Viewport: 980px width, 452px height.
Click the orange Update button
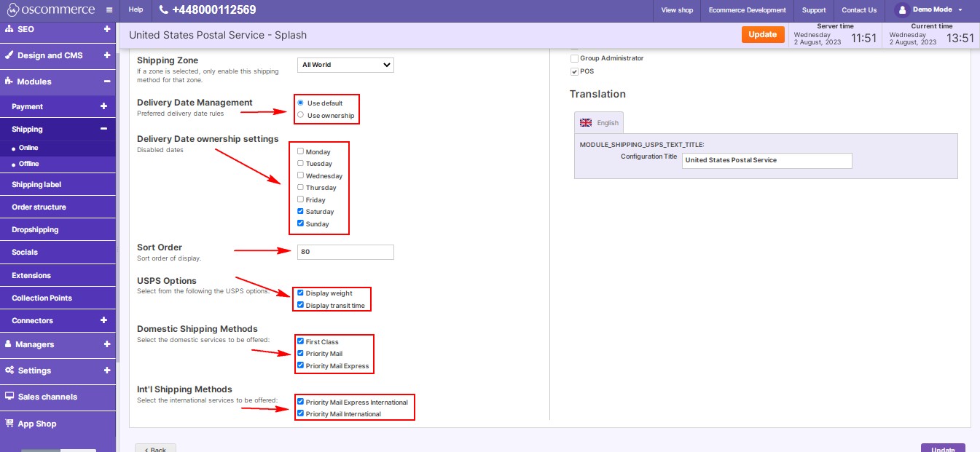click(763, 34)
